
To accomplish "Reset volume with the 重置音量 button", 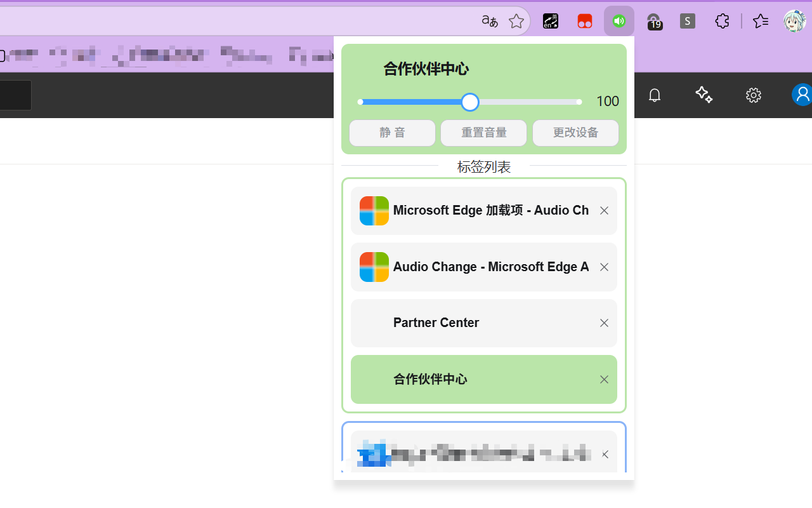I will coord(483,133).
